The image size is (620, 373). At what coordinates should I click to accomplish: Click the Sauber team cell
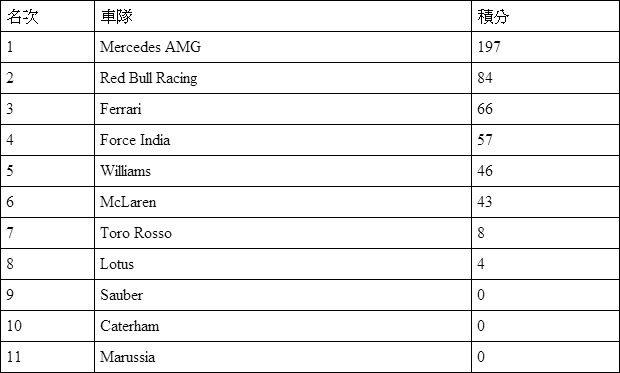click(x=283, y=295)
